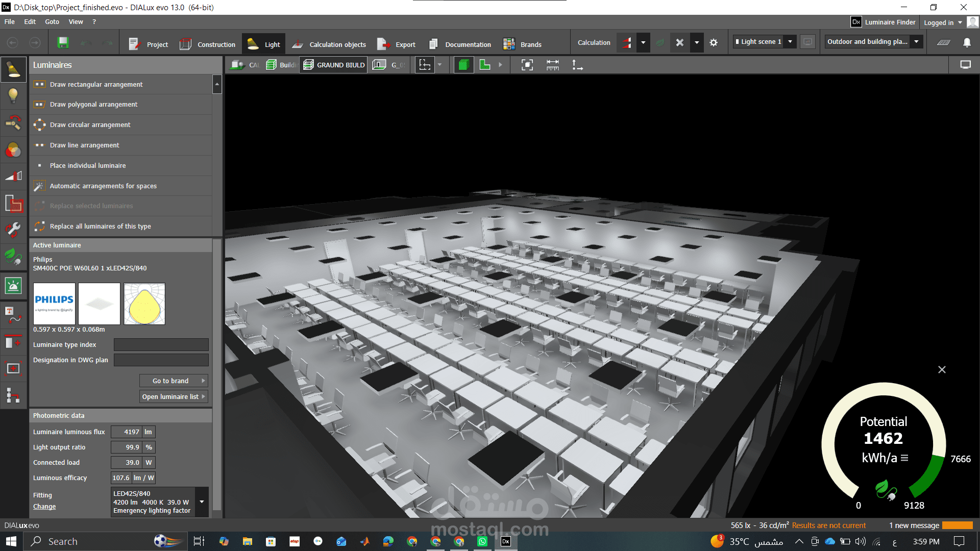Toggle the floor plan view button
The width and height of the screenshot is (980, 551).
485,65
